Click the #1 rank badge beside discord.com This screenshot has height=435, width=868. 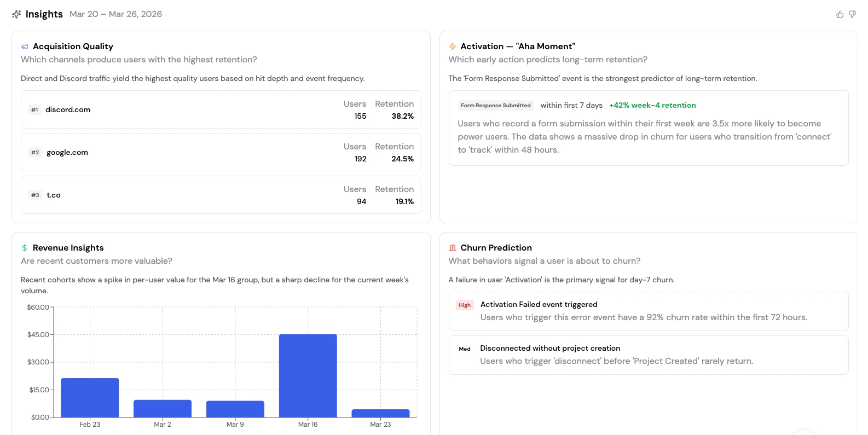tap(34, 109)
